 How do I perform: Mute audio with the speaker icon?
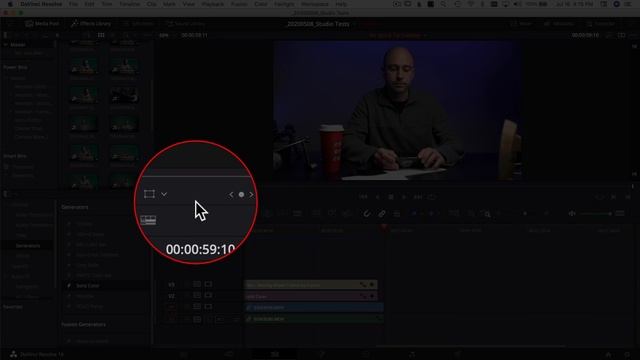click(x=572, y=213)
